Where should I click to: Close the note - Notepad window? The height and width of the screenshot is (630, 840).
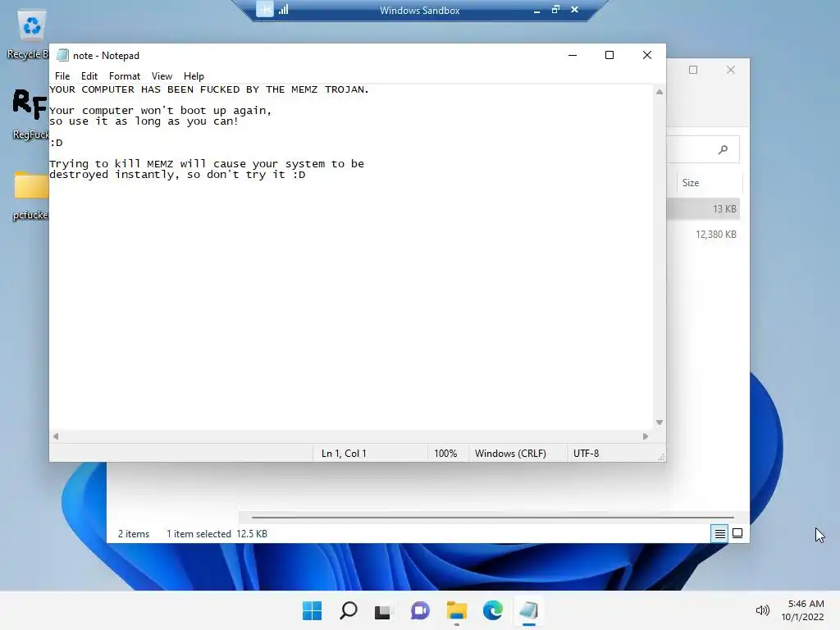tap(646, 55)
